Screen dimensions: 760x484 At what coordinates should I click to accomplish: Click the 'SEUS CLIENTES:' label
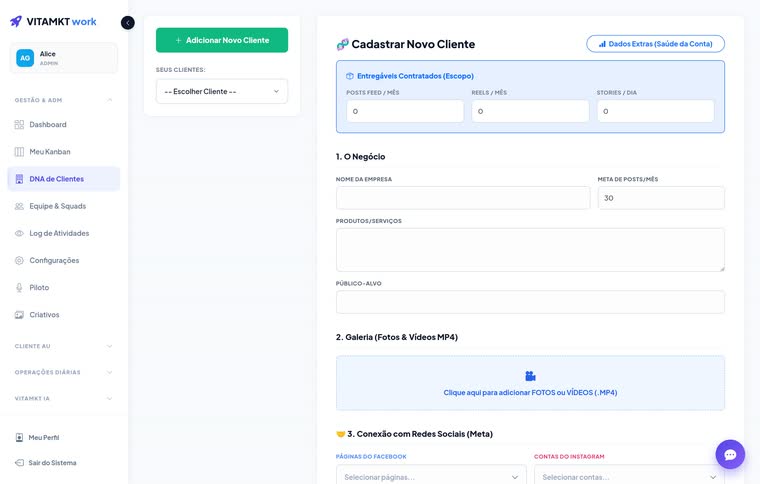[x=180, y=70]
